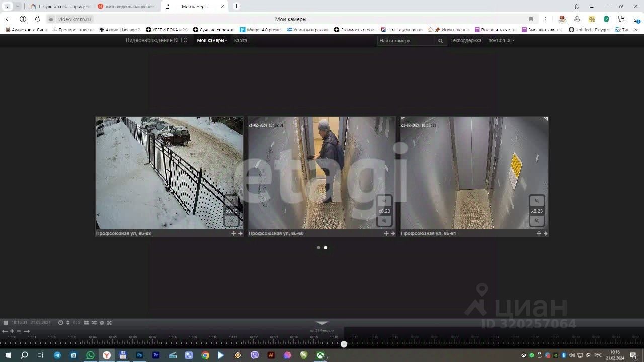
Task: Open the nov132606 user account dropdown
Action: pyautogui.click(x=501, y=40)
